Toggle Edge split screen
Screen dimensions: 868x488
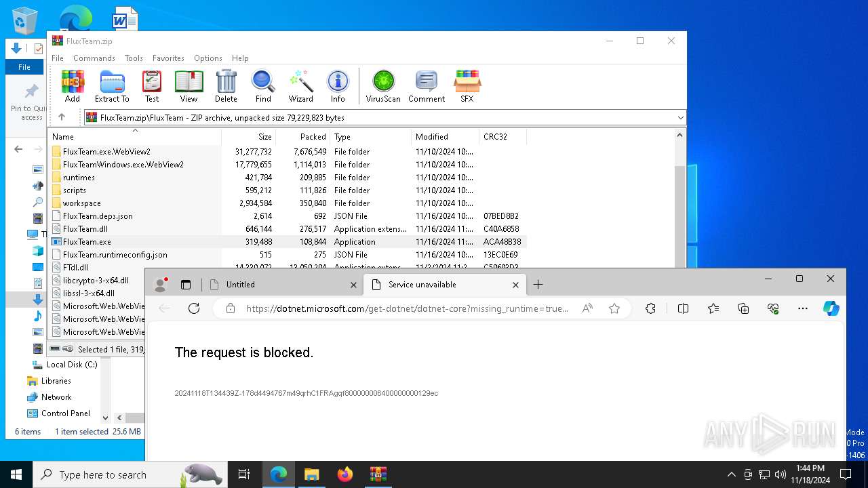click(683, 308)
